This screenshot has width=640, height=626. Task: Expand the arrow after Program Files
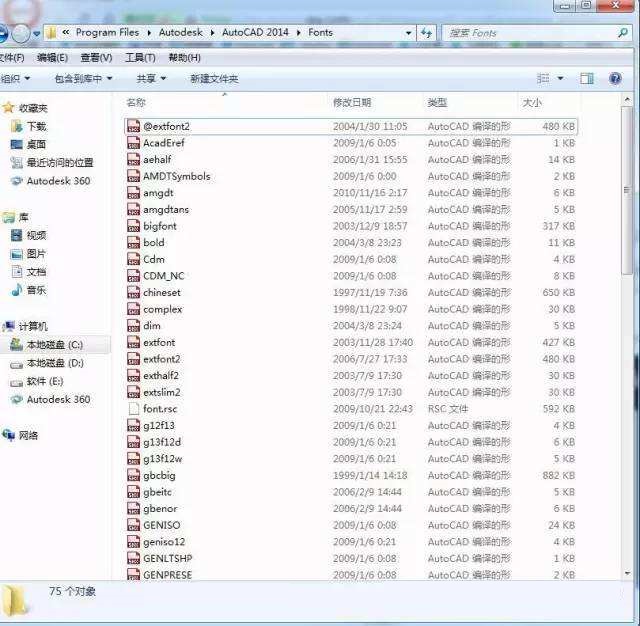(x=149, y=33)
